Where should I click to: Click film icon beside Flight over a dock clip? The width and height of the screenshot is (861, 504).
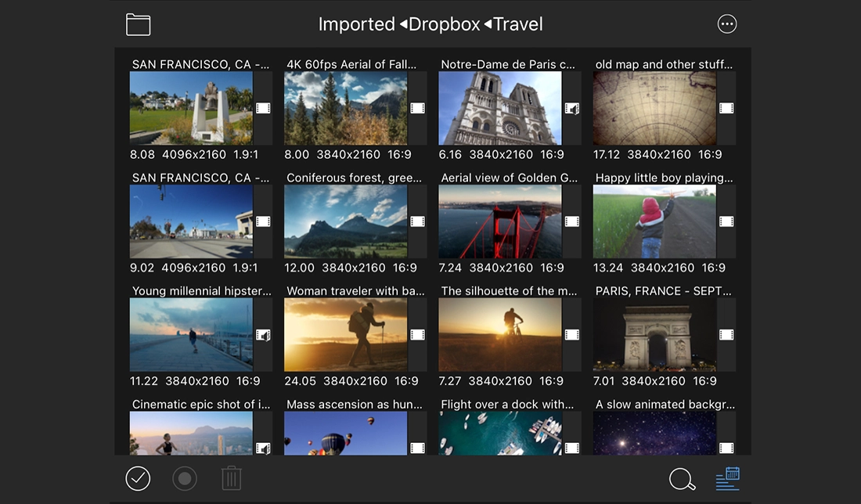pyautogui.click(x=572, y=448)
